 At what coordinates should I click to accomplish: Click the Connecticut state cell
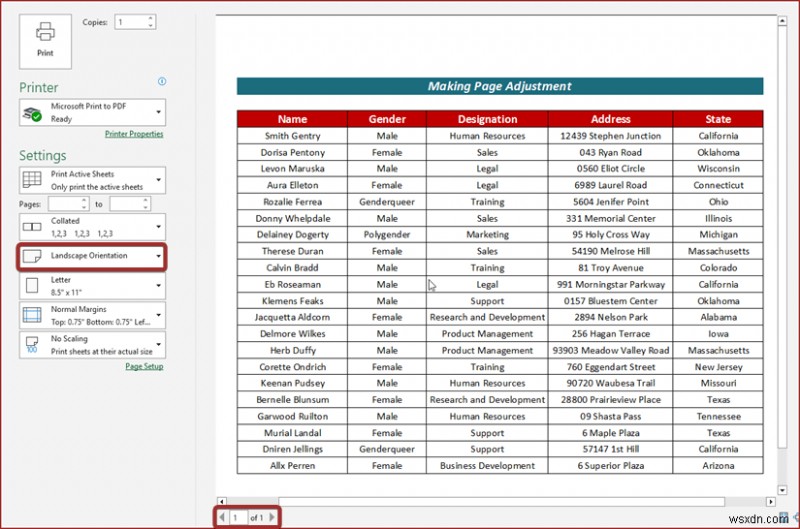point(718,185)
